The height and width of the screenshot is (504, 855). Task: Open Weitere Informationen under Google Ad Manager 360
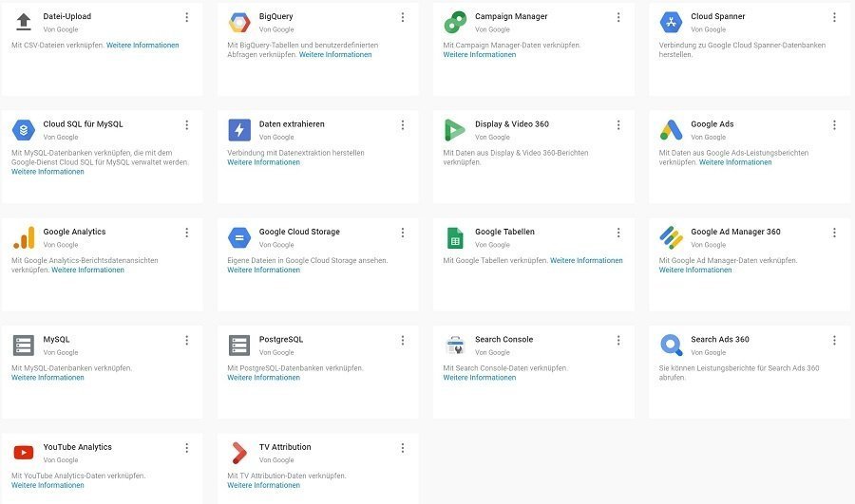pos(695,270)
